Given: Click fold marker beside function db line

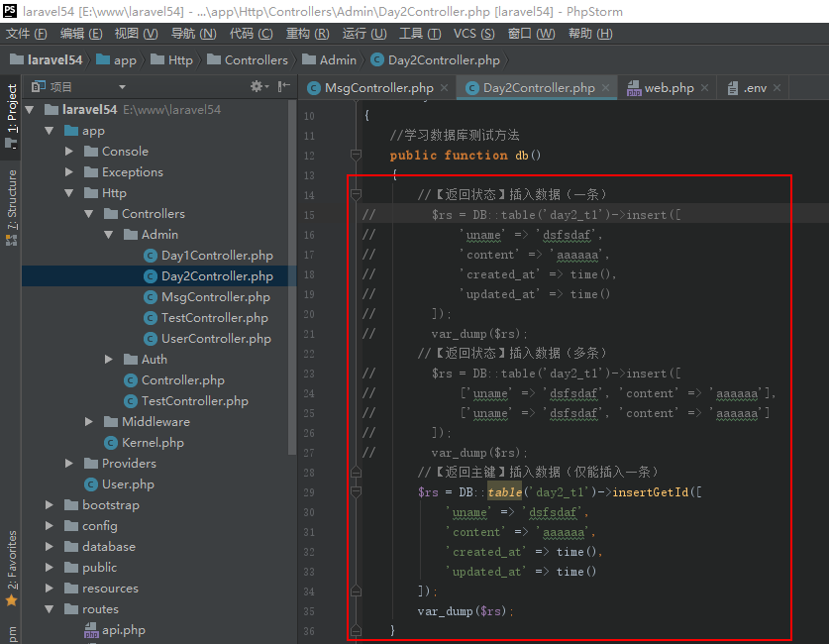Looking at the screenshot, I should [x=356, y=156].
